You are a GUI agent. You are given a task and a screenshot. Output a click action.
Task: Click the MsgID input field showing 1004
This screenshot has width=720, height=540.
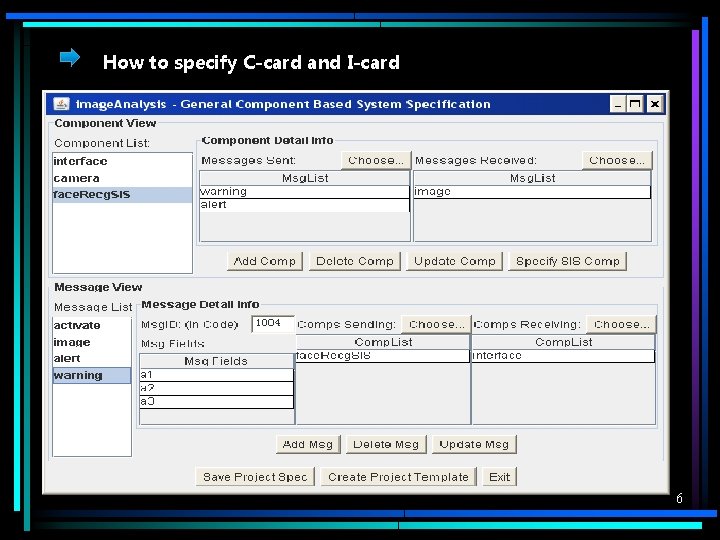273,324
